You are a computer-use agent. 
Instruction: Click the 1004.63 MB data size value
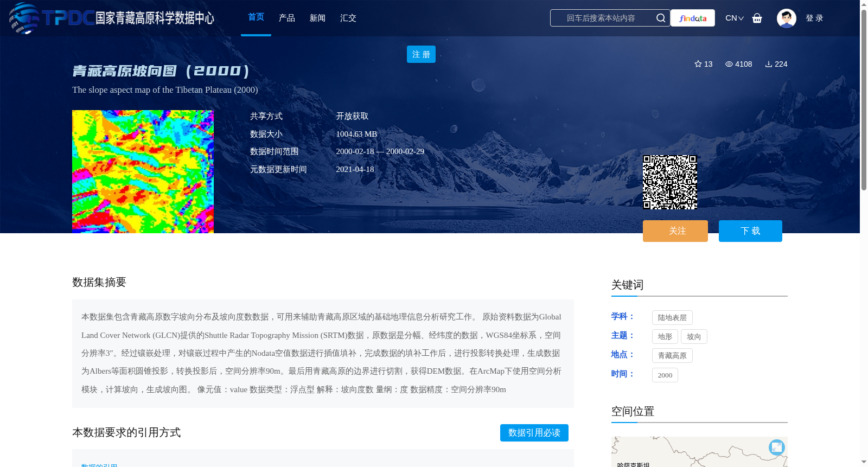[356, 134]
